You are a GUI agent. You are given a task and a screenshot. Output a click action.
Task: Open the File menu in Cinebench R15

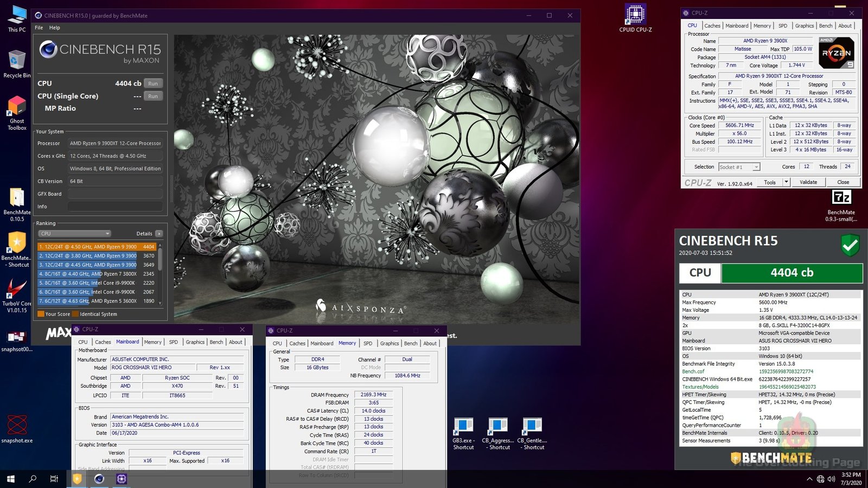(x=39, y=28)
